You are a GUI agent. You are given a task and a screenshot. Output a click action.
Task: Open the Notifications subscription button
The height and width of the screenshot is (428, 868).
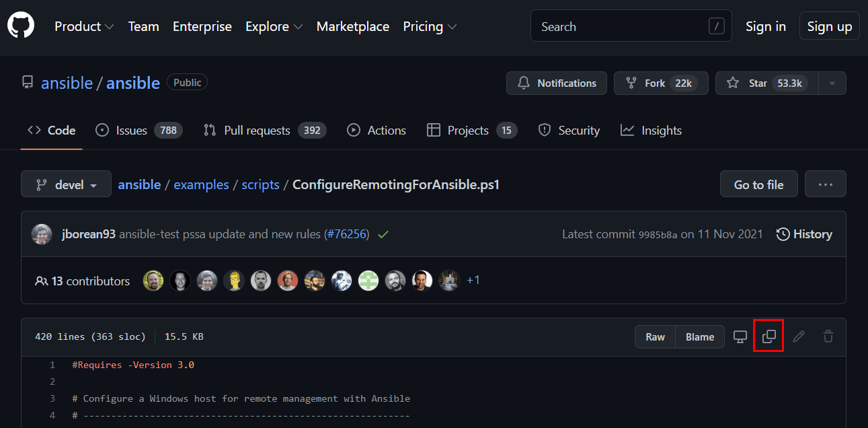(x=557, y=83)
